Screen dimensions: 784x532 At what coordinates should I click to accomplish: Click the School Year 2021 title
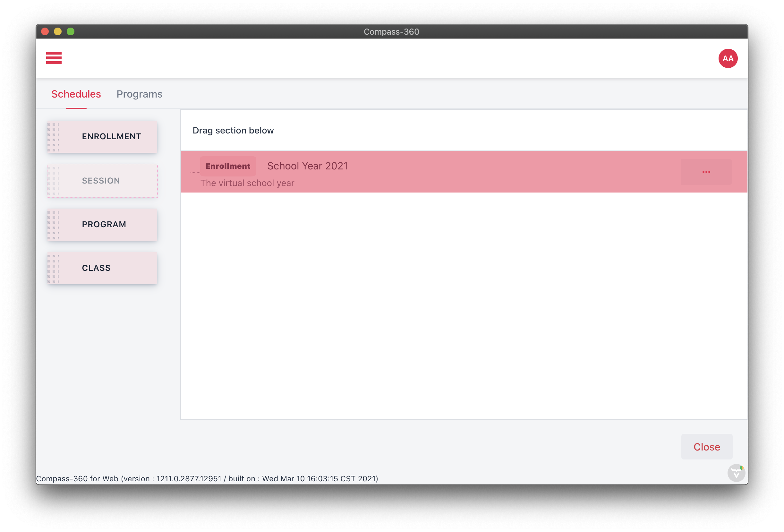(307, 166)
